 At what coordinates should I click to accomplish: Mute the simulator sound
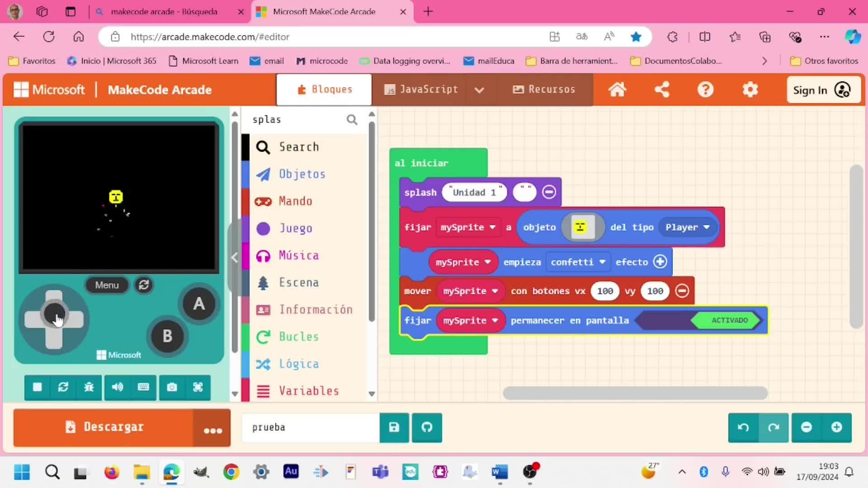(x=118, y=387)
